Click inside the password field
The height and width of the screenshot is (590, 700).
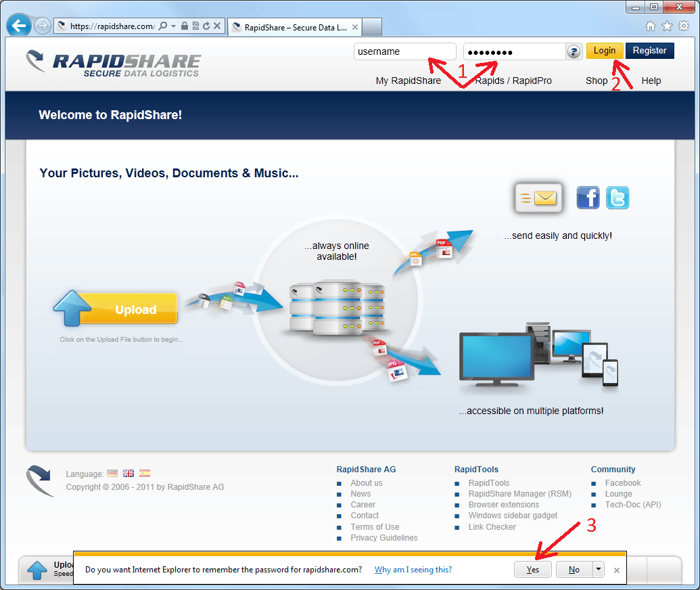[x=514, y=52]
